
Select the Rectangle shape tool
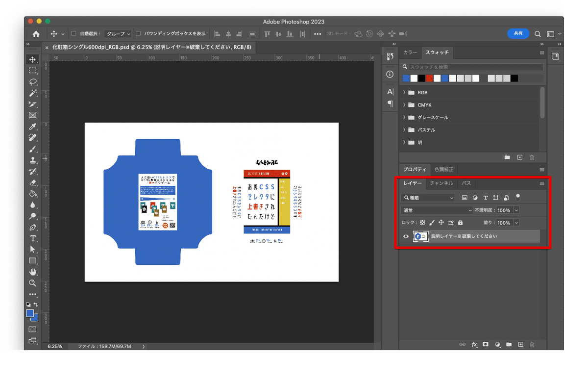tap(33, 261)
